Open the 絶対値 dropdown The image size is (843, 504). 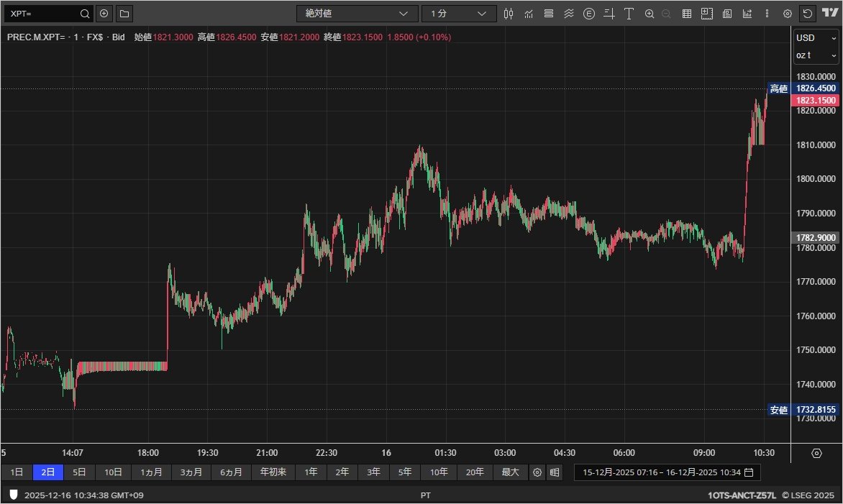[x=357, y=13]
